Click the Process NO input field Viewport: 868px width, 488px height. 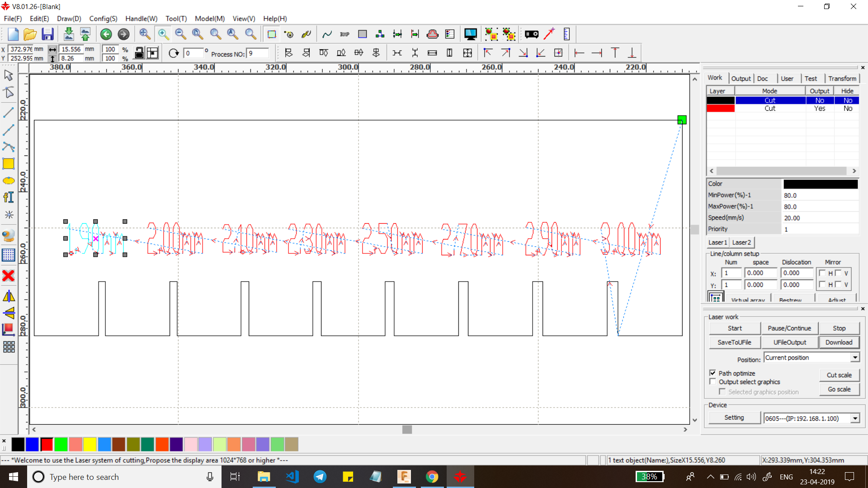point(258,53)
